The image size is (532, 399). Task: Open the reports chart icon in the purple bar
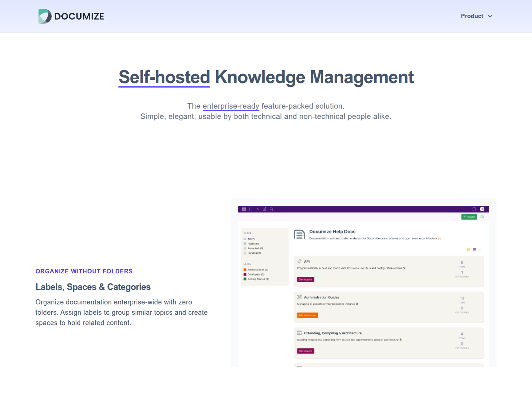click(265, 209)
